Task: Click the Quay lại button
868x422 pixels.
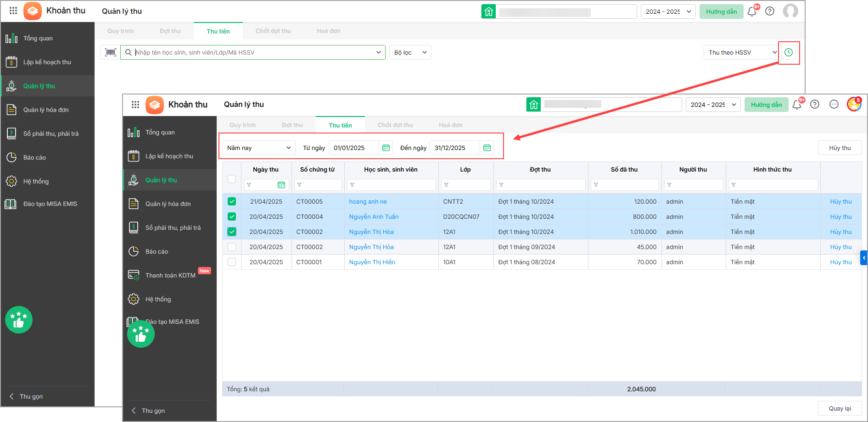Action: point(840,408)
